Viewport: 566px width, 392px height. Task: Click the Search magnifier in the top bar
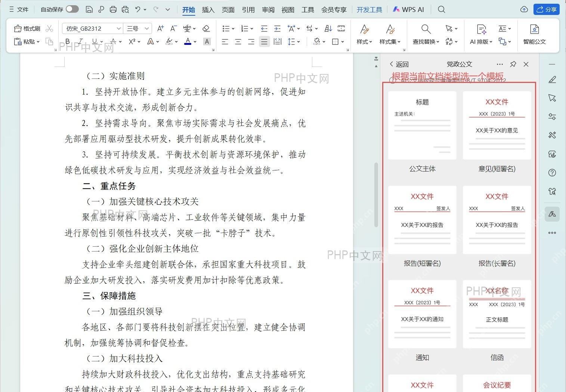(x=442, y=9)
